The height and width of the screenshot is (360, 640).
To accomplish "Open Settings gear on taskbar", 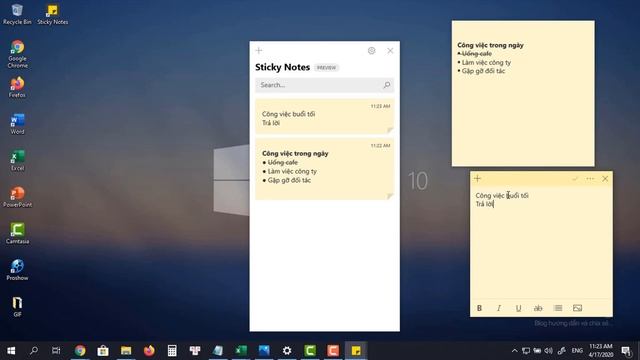I will tap(287, 351).
